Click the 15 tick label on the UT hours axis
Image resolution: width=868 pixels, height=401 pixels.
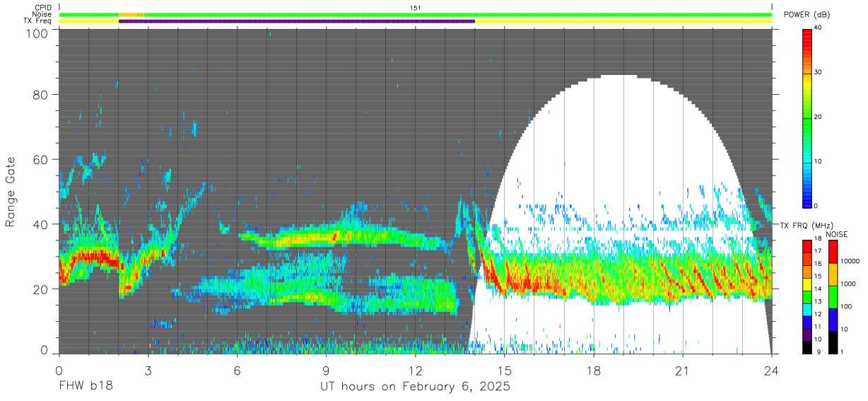504,370
